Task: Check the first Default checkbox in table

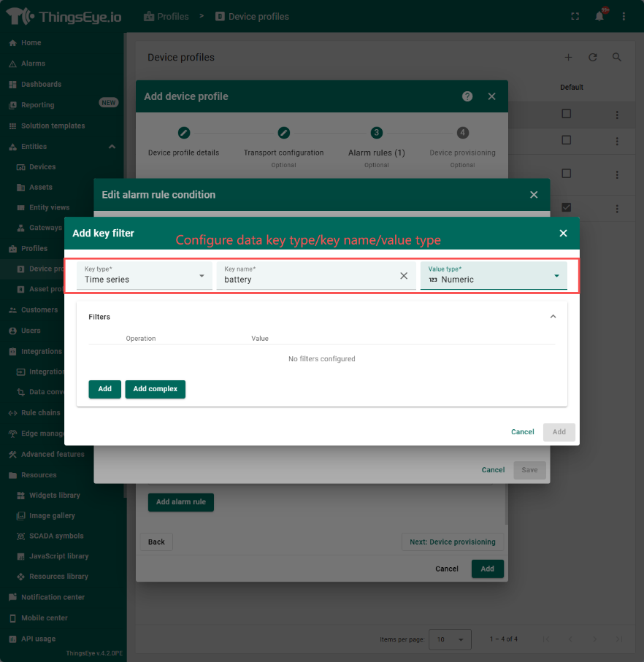Action: (567, 114)
